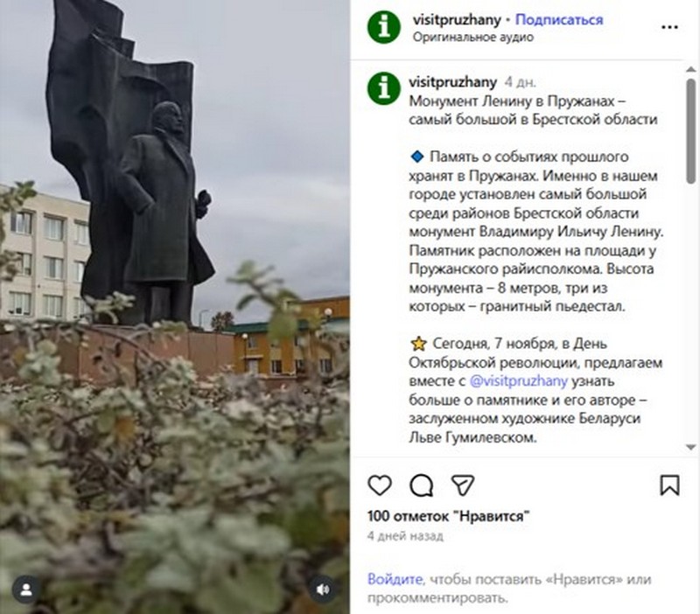Open comments via speech bubble icon

click(422, 485)
